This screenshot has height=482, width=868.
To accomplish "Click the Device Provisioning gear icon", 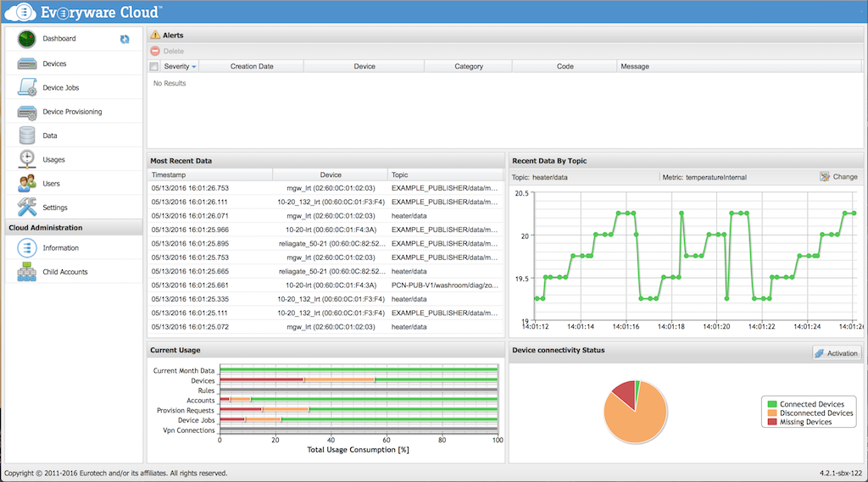I will tap(27, 112).
